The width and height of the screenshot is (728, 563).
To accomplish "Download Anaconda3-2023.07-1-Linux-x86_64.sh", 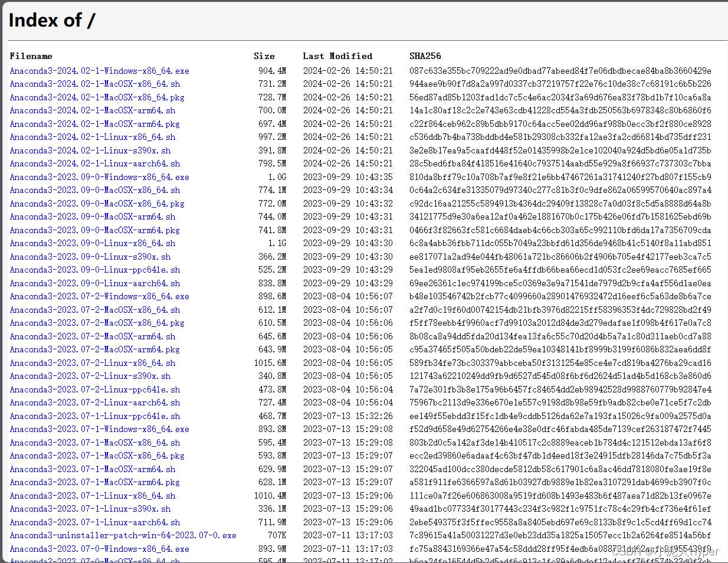I will tap(92, 496).
